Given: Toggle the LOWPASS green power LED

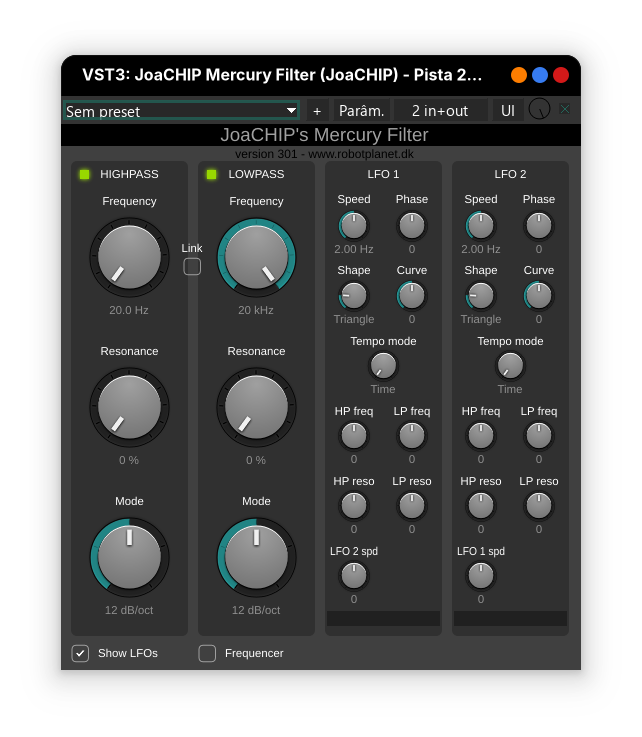Looking at the screenshot, I should (211, 174).
